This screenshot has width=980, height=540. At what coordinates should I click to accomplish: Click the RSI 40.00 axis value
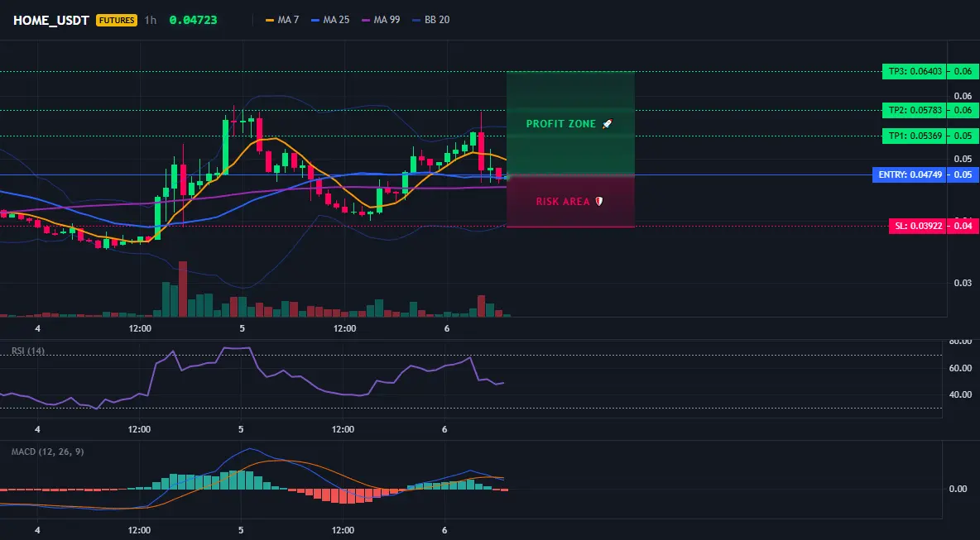pos(961,394)
